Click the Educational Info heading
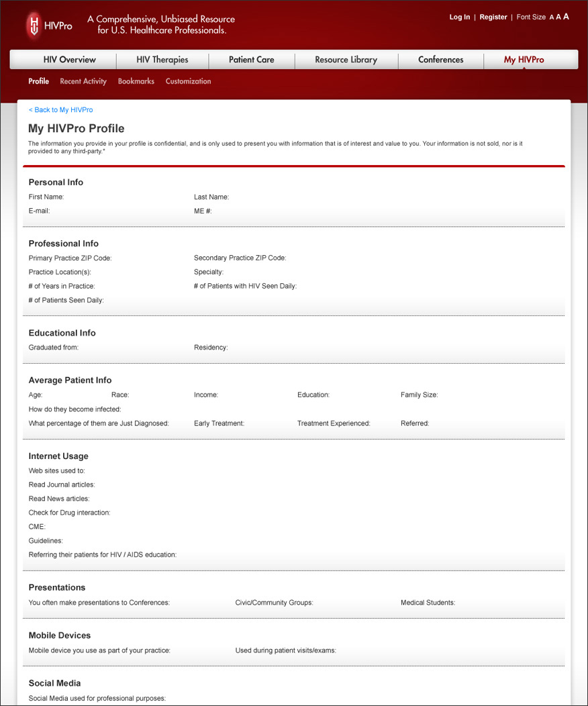This screenshot has width=588, height=706. (x=62, y=333)
